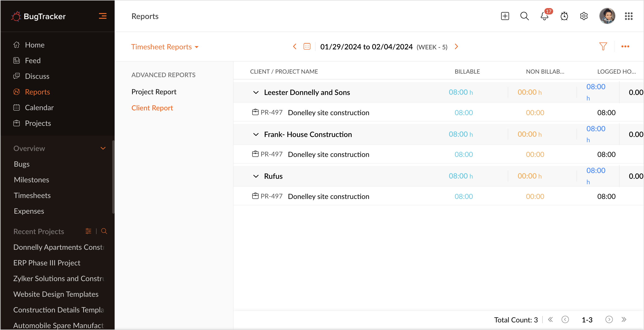Viewport: 644px width, 330px height.
Task: Collapse the Rufus client row
Action: click(x=256, y=176)
